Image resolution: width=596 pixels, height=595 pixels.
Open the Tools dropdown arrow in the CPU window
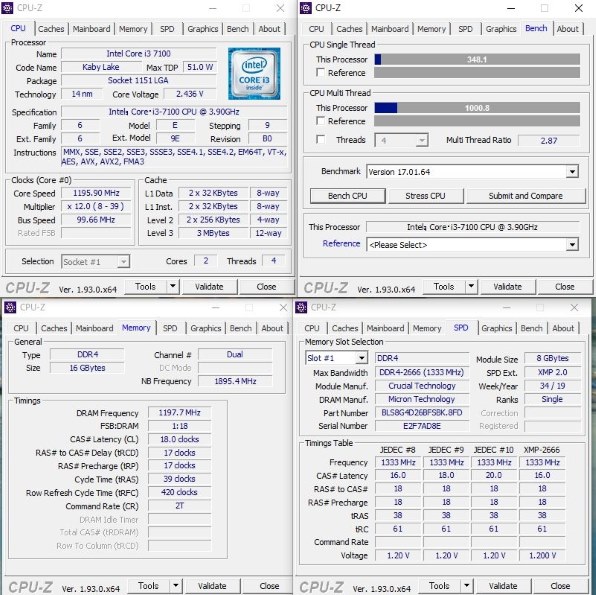pyautogui.click(x=173, y=286)
